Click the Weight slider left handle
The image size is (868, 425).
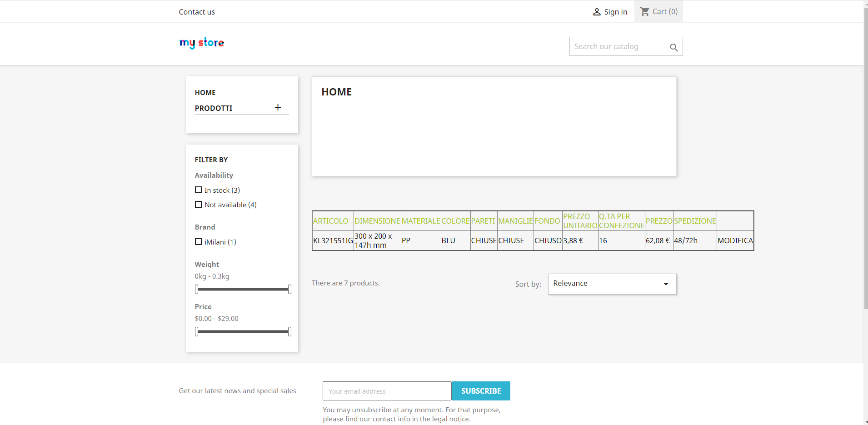[196, 289]
